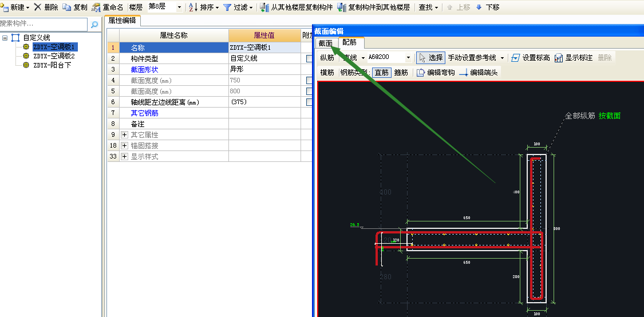Select 箍筋 rebar type toggle
Screen dimensions: 644x317
pyautogui.click(x=401, y=73)
